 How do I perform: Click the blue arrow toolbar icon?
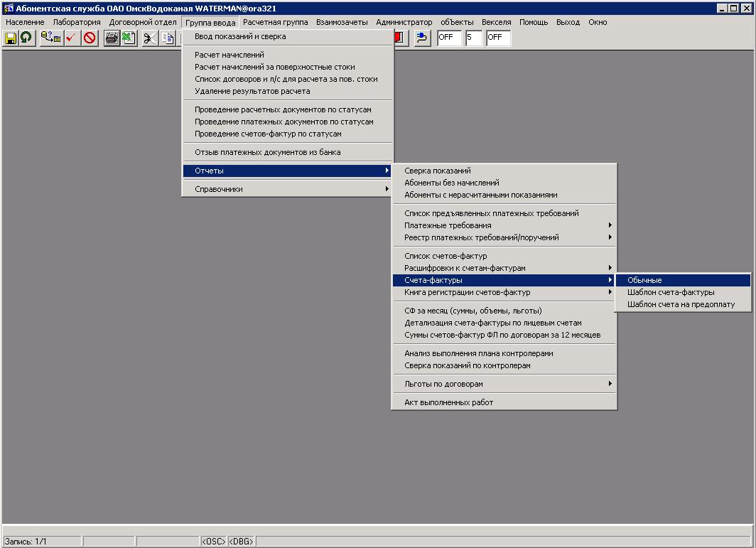[x=422, y=38]
